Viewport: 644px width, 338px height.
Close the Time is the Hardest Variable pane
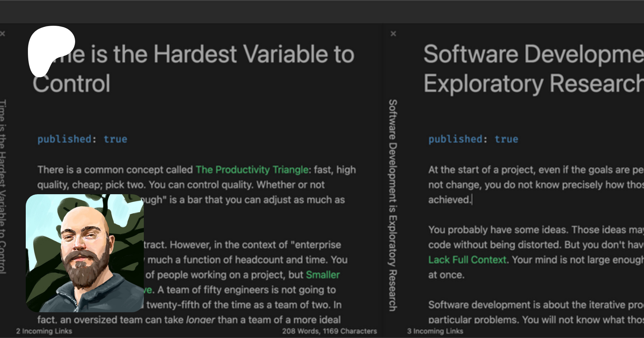[x=3, y=34]
